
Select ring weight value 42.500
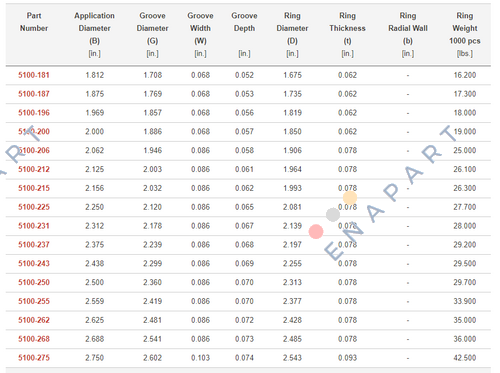click(x=465, y=358)
